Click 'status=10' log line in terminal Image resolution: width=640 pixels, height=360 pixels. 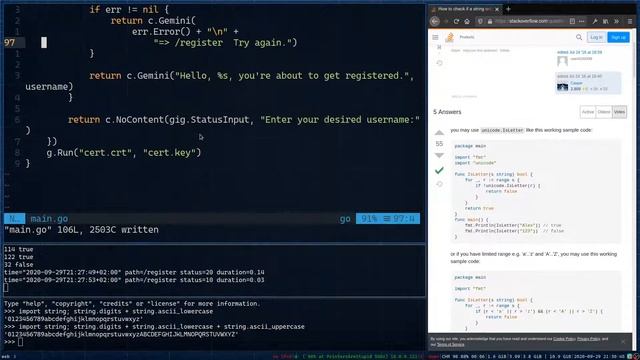tap(134, 280)
